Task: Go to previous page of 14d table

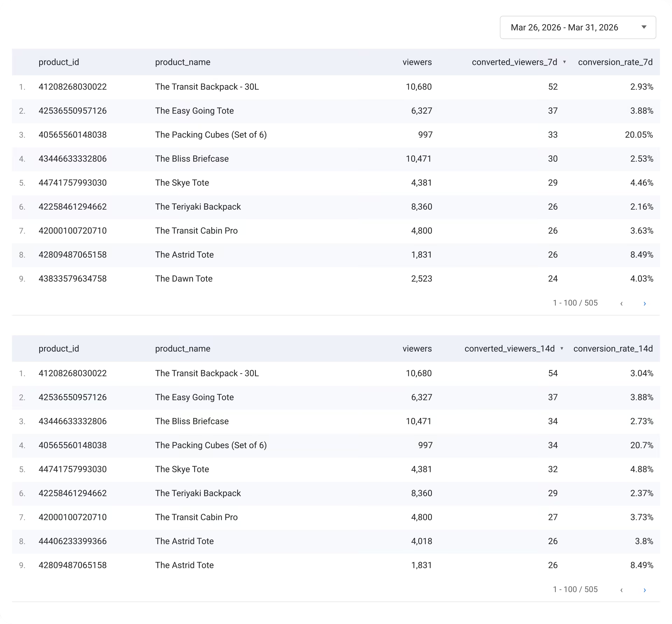Action: tap(622, 590)
